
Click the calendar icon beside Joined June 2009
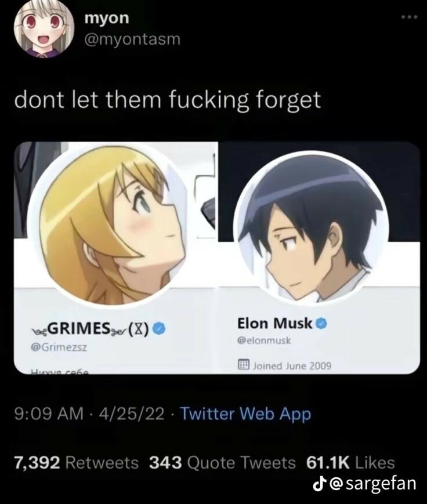(244, 365)
